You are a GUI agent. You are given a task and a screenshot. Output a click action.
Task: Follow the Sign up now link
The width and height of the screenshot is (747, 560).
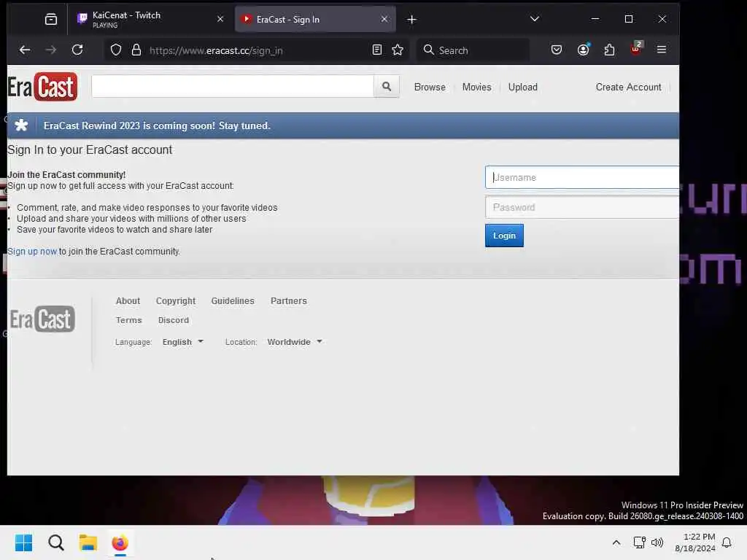coord(32,252)
